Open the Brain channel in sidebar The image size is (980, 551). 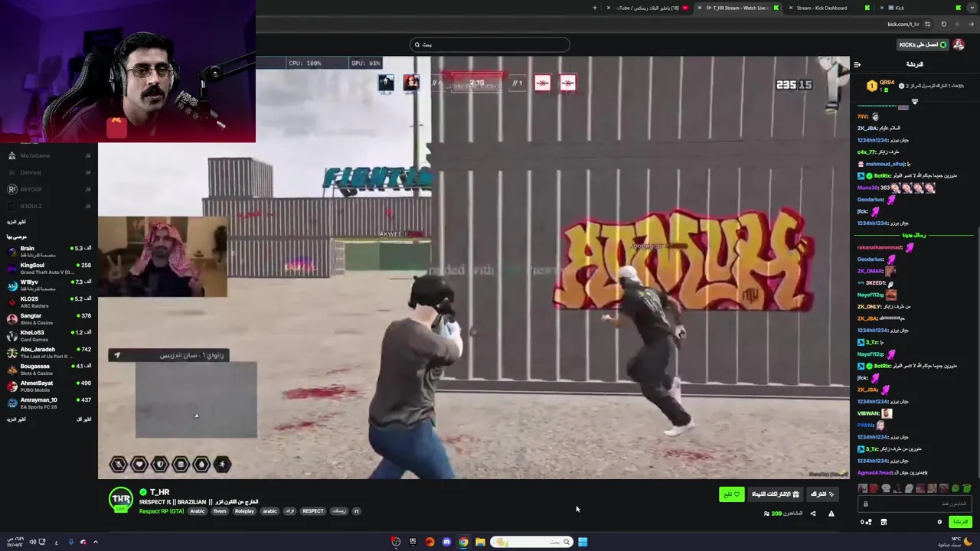pyautogui.click(x=47, y=252)
